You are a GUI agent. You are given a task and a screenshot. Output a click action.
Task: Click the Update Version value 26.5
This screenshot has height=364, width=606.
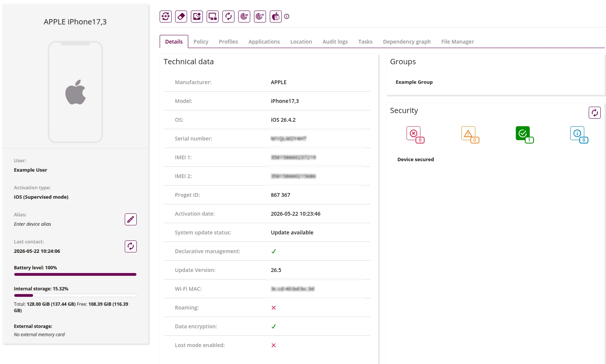[276, 270]
